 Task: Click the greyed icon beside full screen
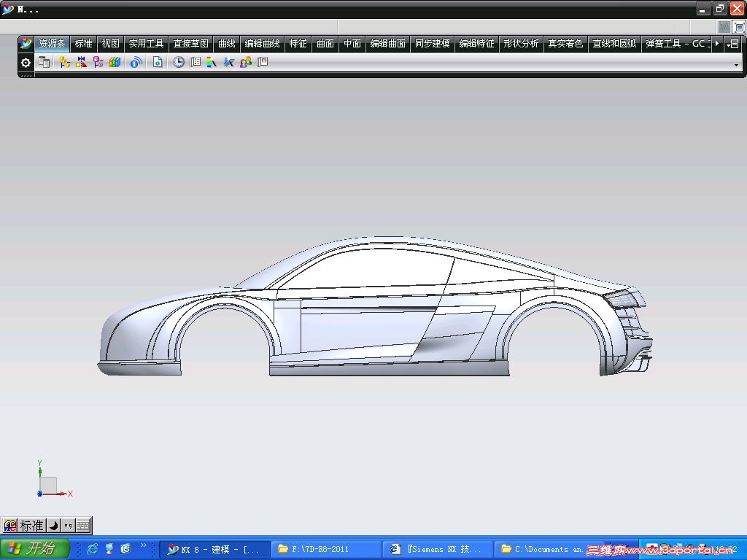click(x=724, y=27)
